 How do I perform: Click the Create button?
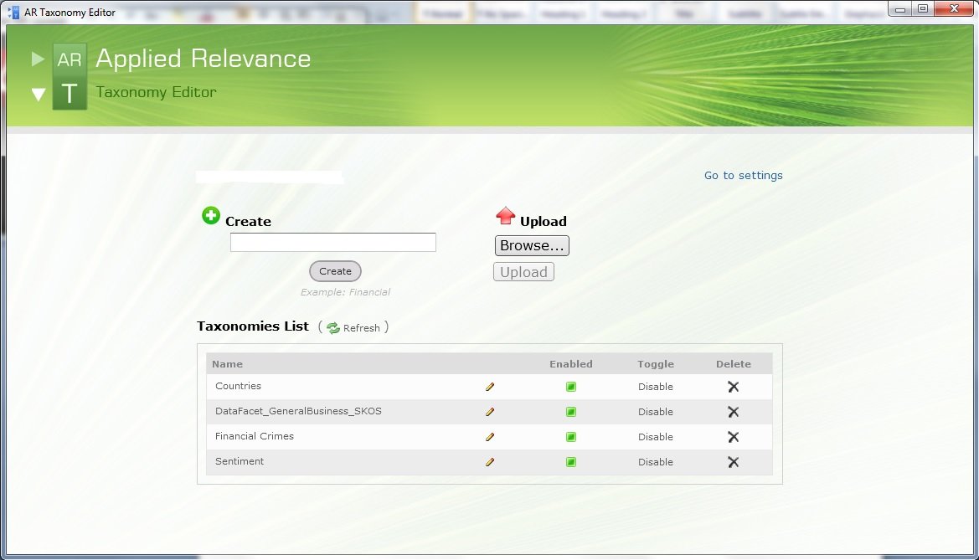tap(335, 271)
